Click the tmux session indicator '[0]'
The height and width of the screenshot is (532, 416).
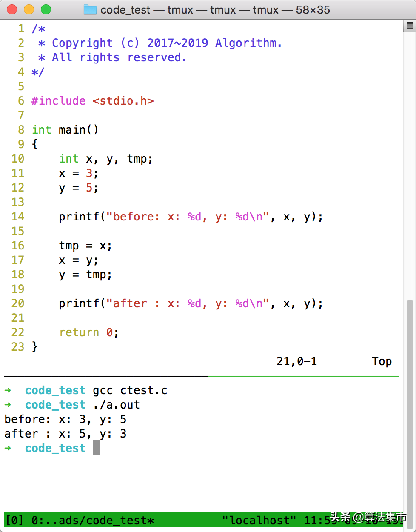pos(14,520)
